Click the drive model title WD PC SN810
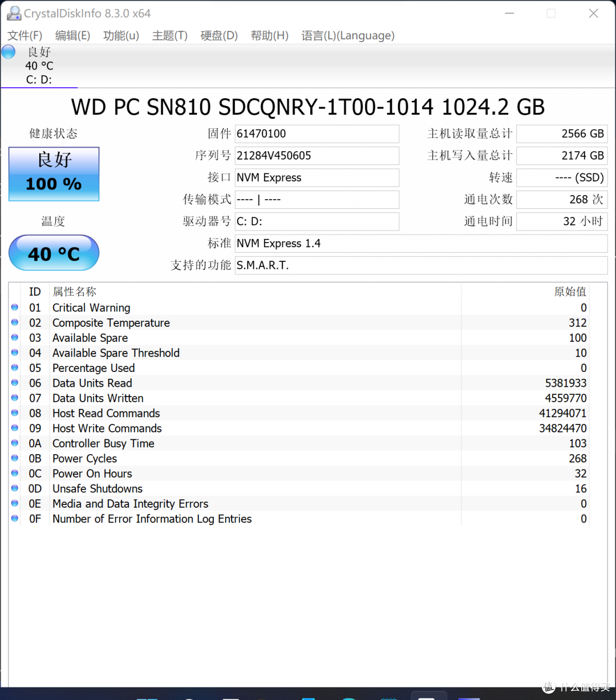616x700 pixels. (308, 107)
